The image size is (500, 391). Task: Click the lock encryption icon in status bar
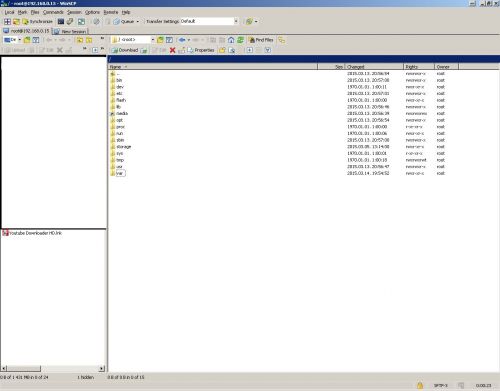tap(420, 386)
